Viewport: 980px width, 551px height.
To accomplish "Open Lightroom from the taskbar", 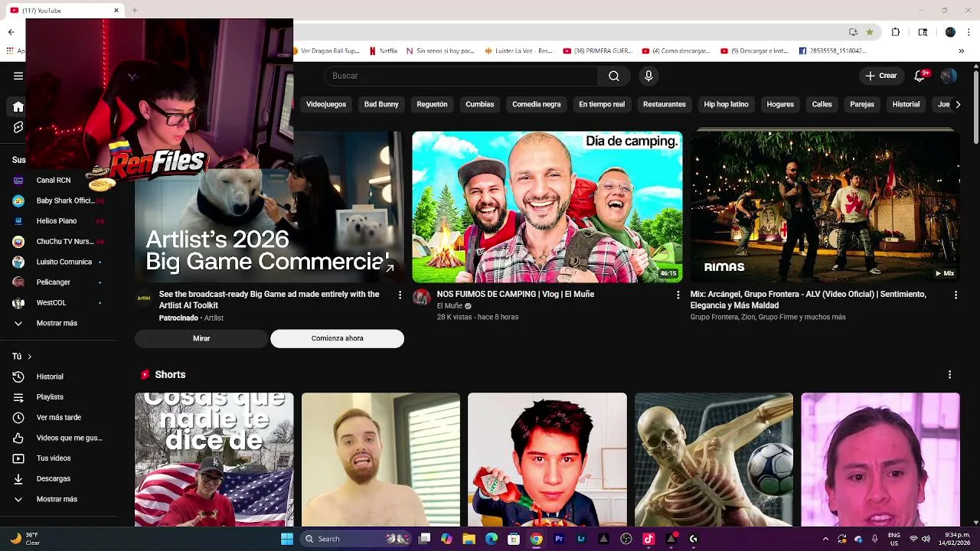I will 582,539.
